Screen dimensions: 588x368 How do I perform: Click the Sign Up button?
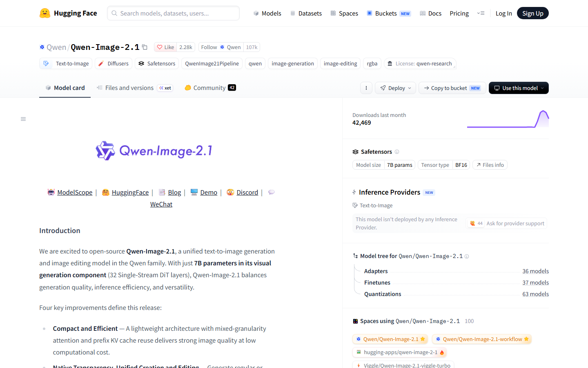tap(532, 13)
